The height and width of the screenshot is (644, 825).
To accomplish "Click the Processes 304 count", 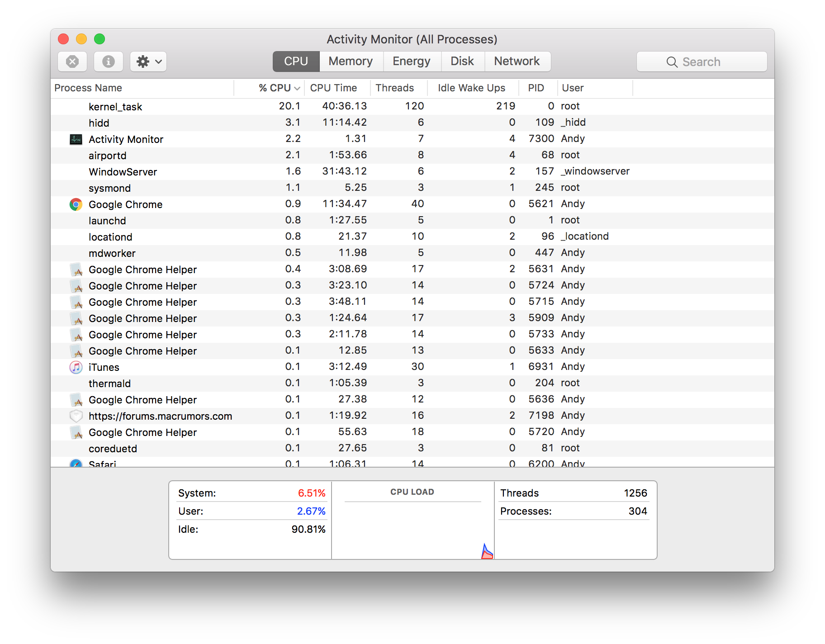I will point(638,511).
